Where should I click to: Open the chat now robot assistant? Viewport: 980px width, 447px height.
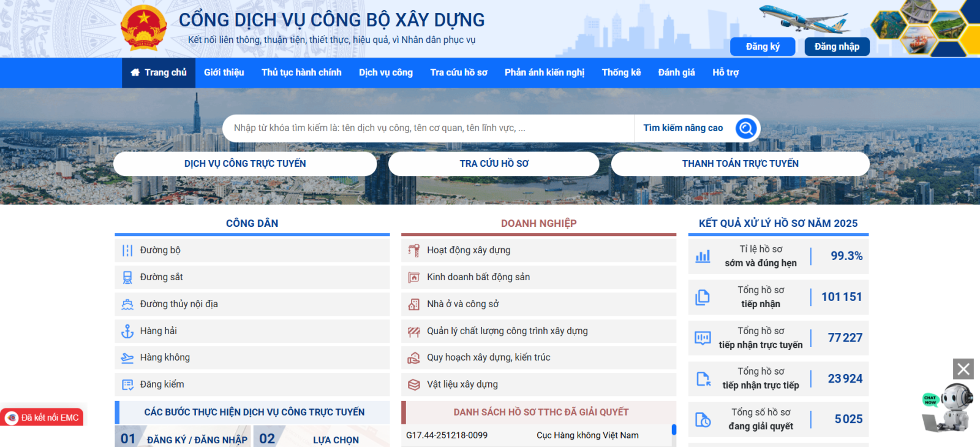[x=948, y=408]
